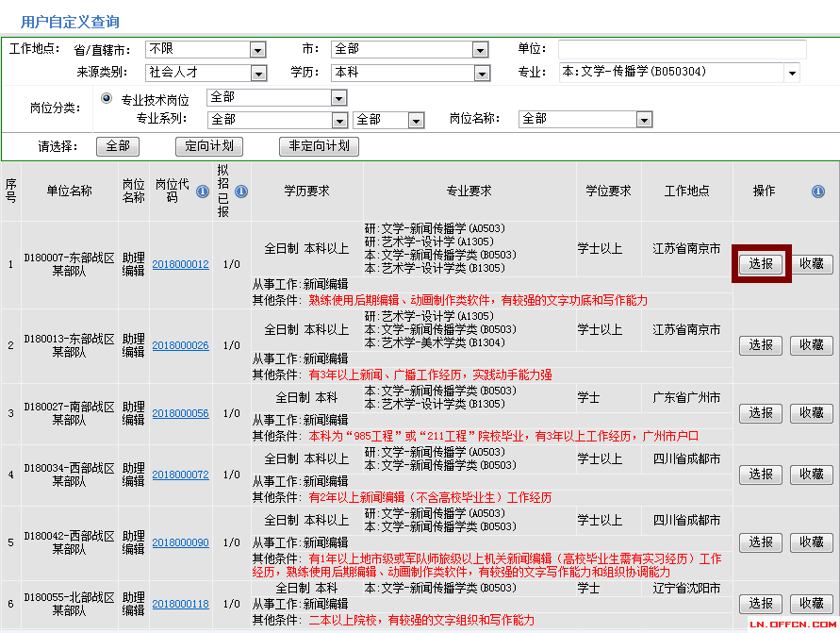This screenshot has height=633, width=840.
Task: Open the 学历 dropdown showing 本科
Action: pos(410,73)
